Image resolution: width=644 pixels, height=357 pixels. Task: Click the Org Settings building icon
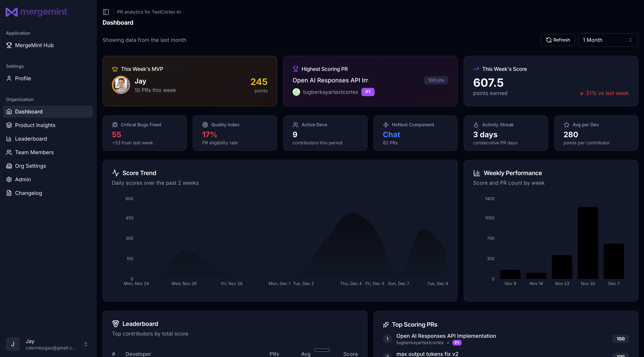pos(9,166)
